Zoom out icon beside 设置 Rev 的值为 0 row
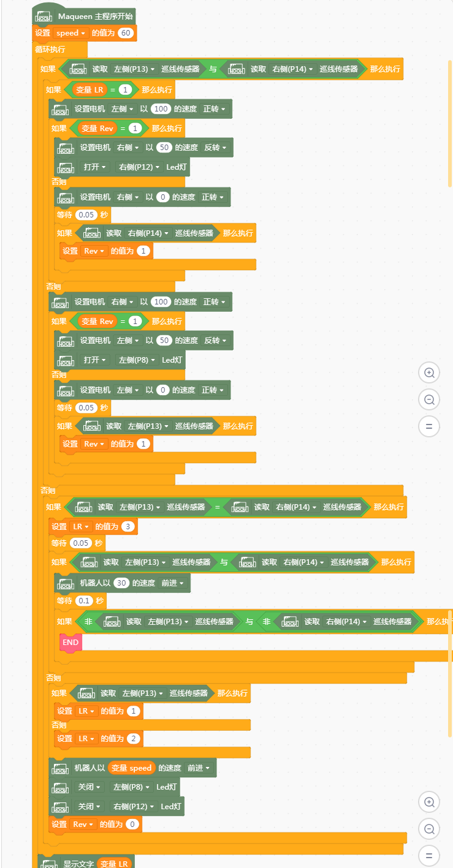Viewport: 453px width, 868px height. (429, 829)
